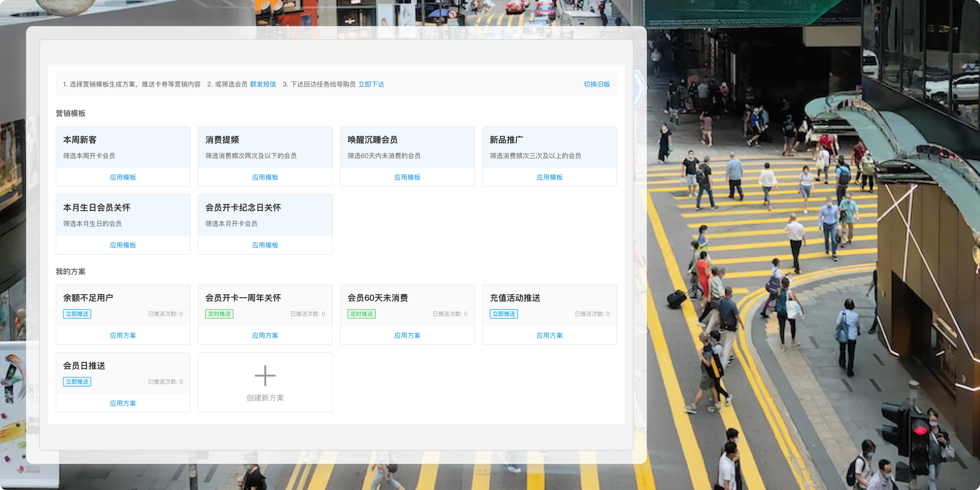Screen dimensions: 980x490
Task: Click description 筛选本月生日的会员
Action: tap(92, 223)
